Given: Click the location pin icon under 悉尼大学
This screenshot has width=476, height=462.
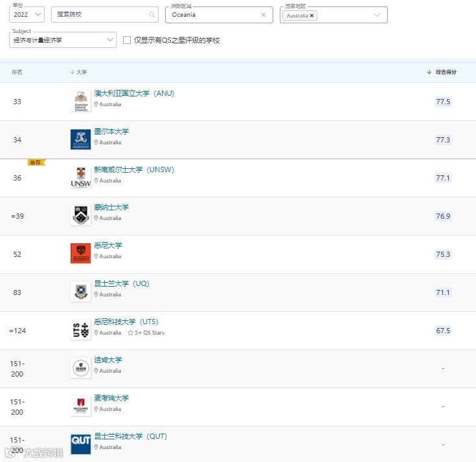Looking at the screenshot, I should (96, 256).
